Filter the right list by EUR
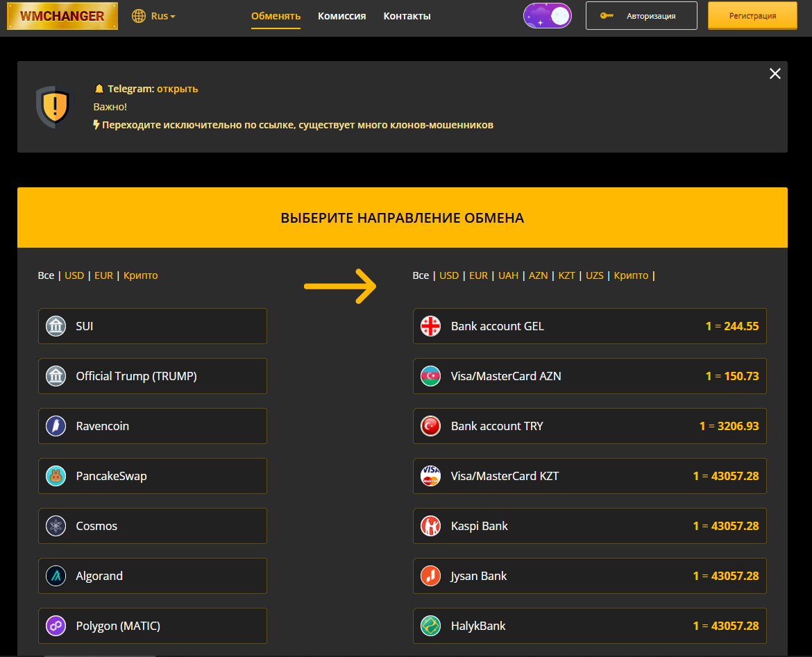Image resolution: width=812 pixels, height=657 pixels. tap(478, 275)
